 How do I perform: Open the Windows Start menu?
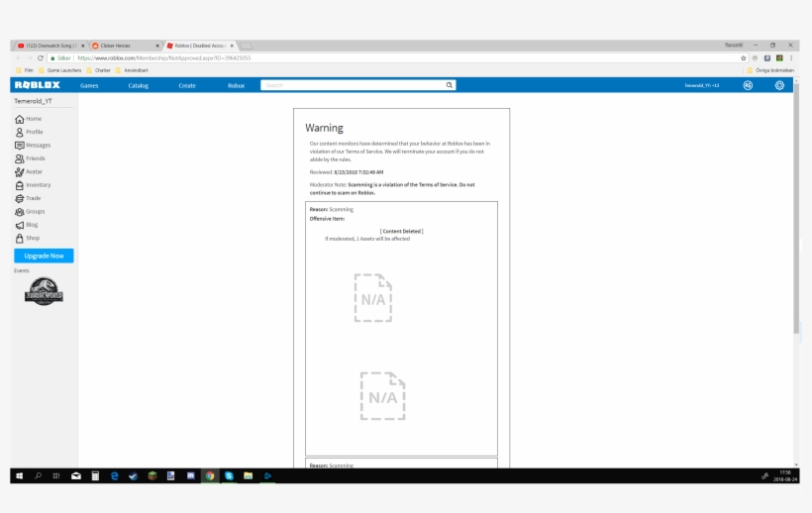(x=19, y=475)
